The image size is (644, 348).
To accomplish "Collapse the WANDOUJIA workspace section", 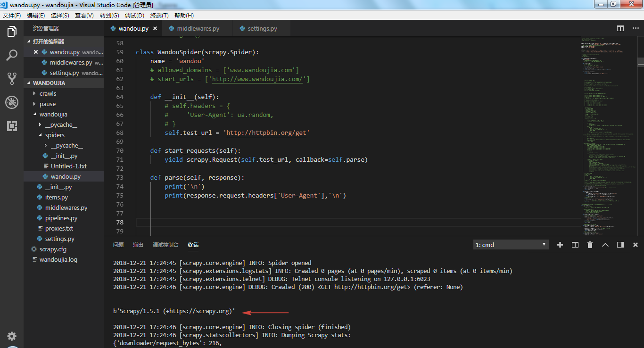I will pyautogui.click(x=64, y=83).
